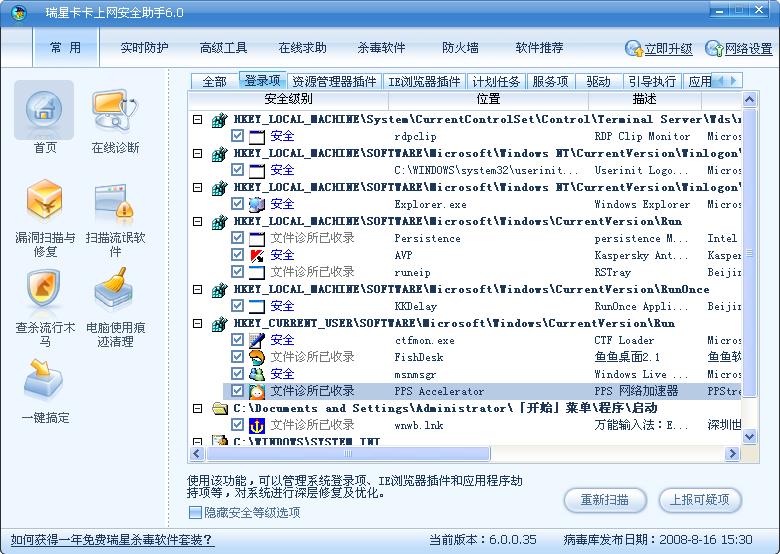The height and width of the screenshot is (554, 780).
Task: Collapse the second Winlogon key above Explorer.exe
Action: tap(197, 187)
